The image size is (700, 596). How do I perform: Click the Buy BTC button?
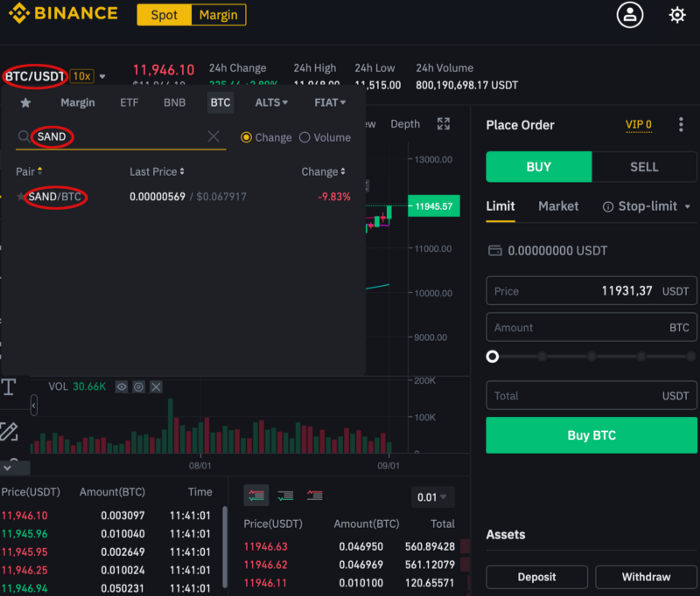tap(591, 435)
